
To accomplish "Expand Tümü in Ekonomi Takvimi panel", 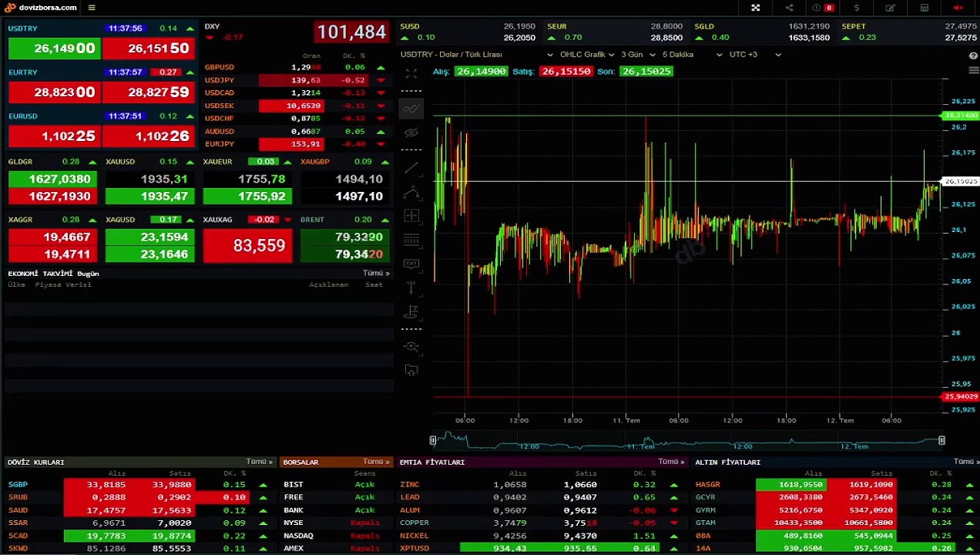I will click(376, 273).
